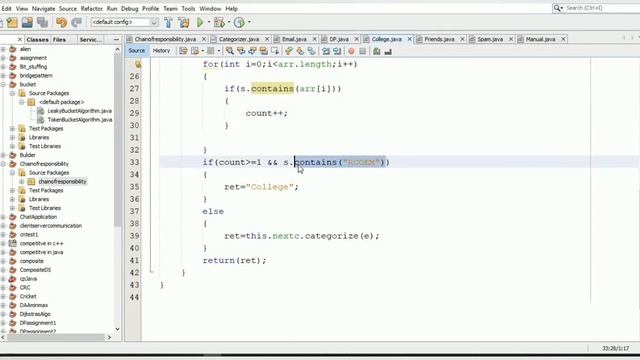Click the Shift Line Right icon
This screenshot has width=640, height=360.
click(x=337, y=51)
